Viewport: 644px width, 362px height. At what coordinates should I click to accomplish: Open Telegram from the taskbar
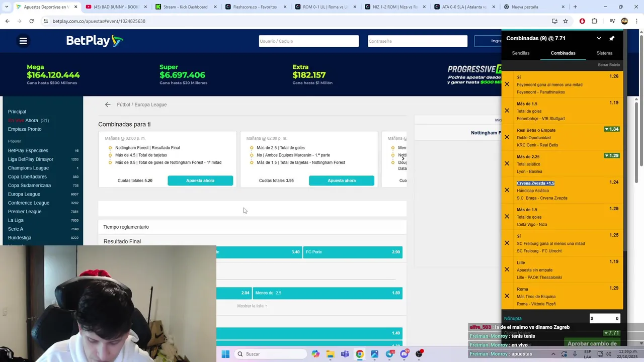click(x=390, y=354)
